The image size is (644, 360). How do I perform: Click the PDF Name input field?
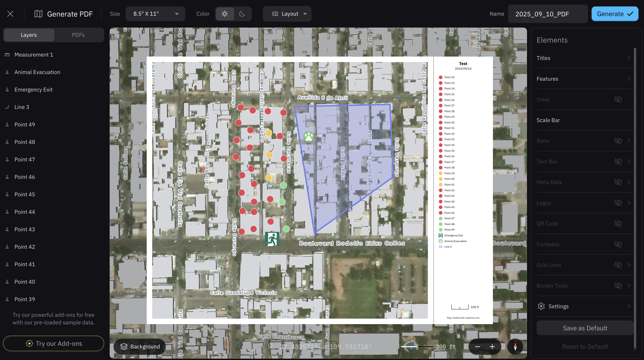pos(547,14)
